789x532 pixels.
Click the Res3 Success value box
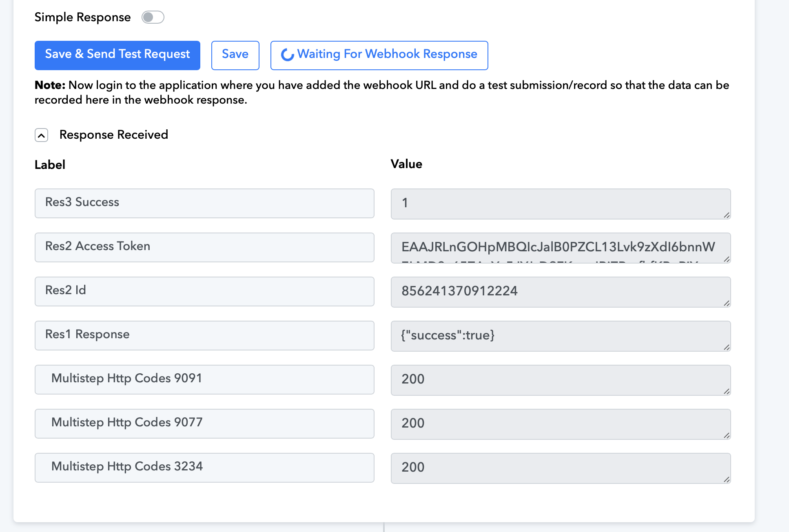coord(560,204)
